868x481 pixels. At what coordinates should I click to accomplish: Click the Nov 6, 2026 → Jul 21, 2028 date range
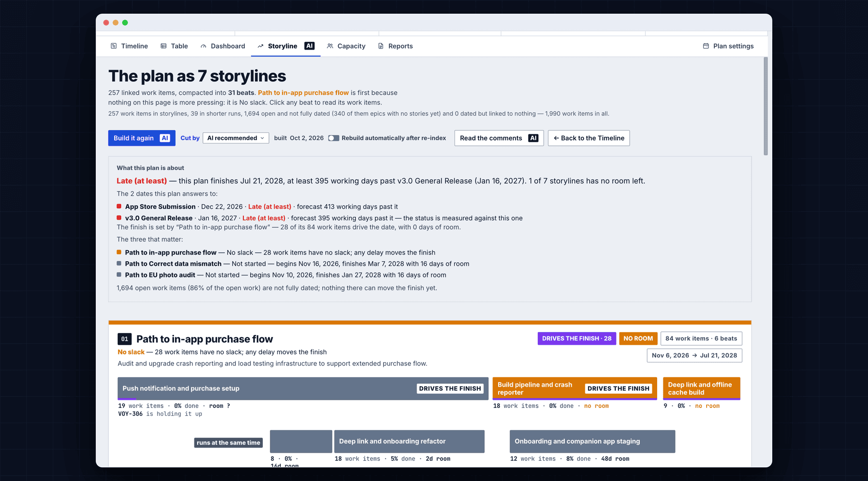coord(694,356)
